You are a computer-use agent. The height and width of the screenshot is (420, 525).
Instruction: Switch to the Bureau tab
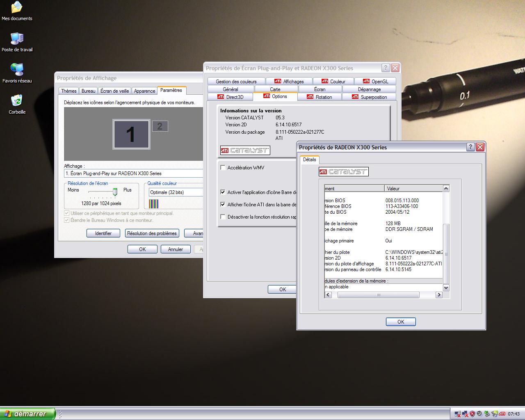(x=89, y=91)
